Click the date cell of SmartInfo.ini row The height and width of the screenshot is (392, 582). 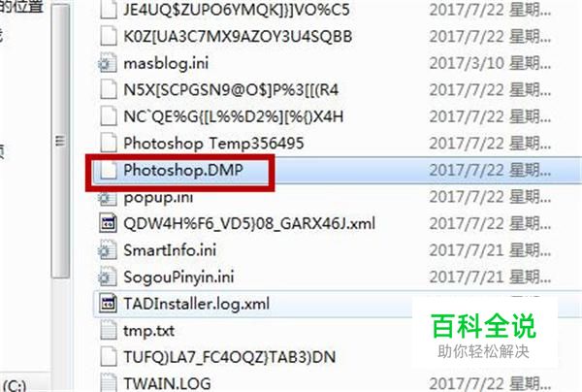[490, 250]
